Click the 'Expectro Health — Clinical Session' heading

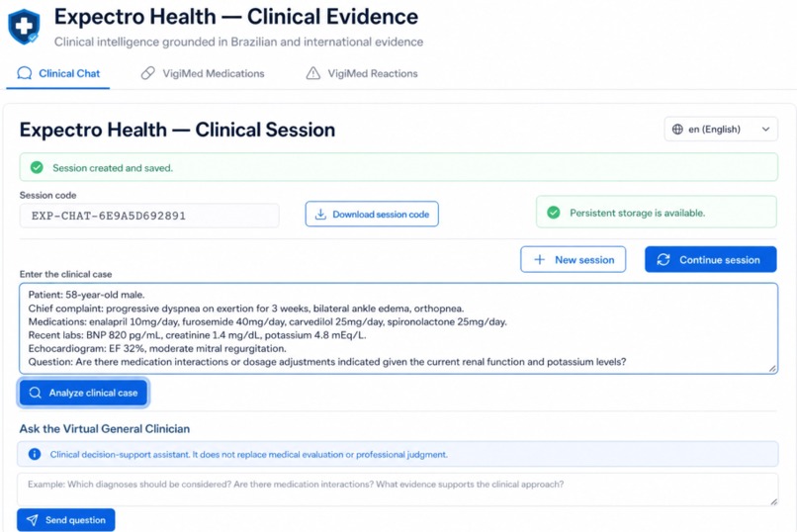coord(177,130)
